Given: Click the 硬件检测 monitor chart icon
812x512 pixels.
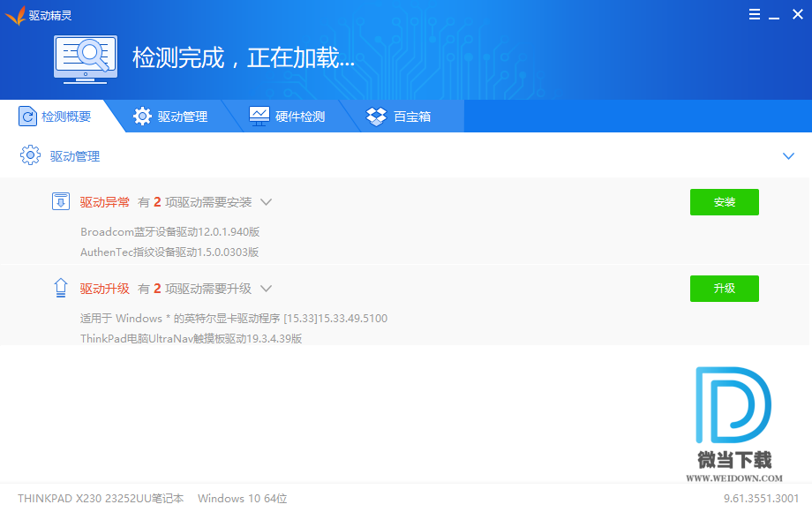Looking at the screenshot, I should click(259, 117).
